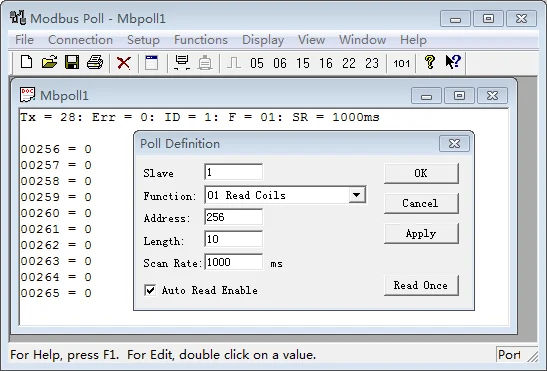Select the row 00264 = 0
The width and height of the screenshot is (547, 371).
click(x=56, y=277)
